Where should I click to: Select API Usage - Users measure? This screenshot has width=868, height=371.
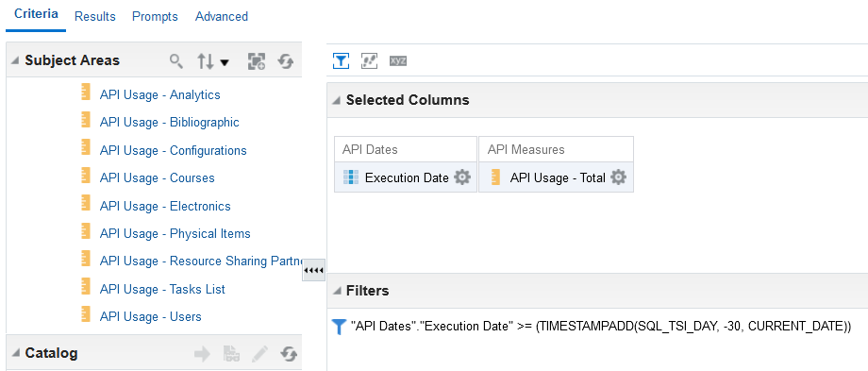[151, 317]
